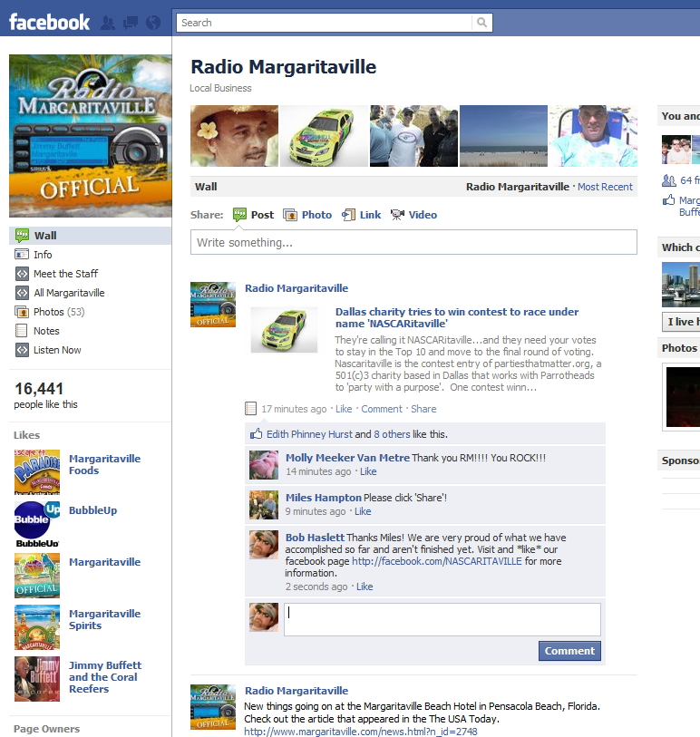Screen dimensions: 700x737
Task: Click the Write something status box
Action: click(413, 243)
